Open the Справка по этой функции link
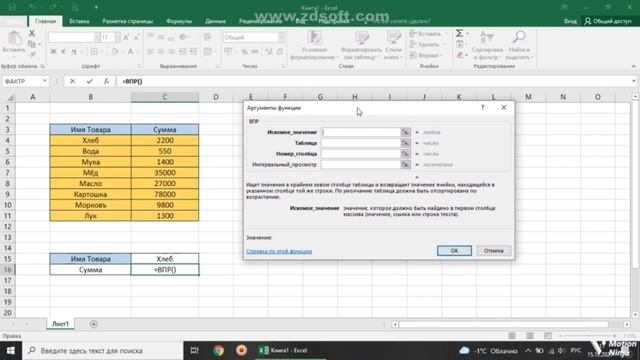Viewport: 640px width, 360px height. click(x=279, y=251)
